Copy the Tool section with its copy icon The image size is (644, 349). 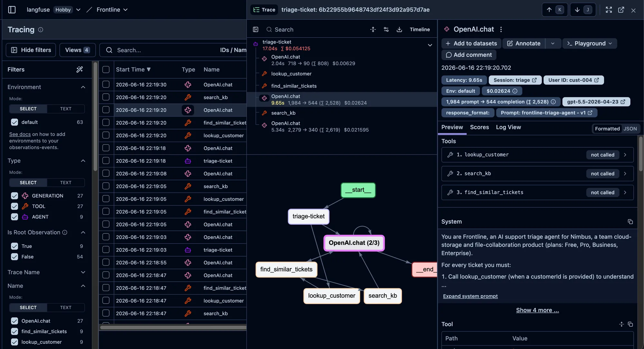[x=630, y=324]
